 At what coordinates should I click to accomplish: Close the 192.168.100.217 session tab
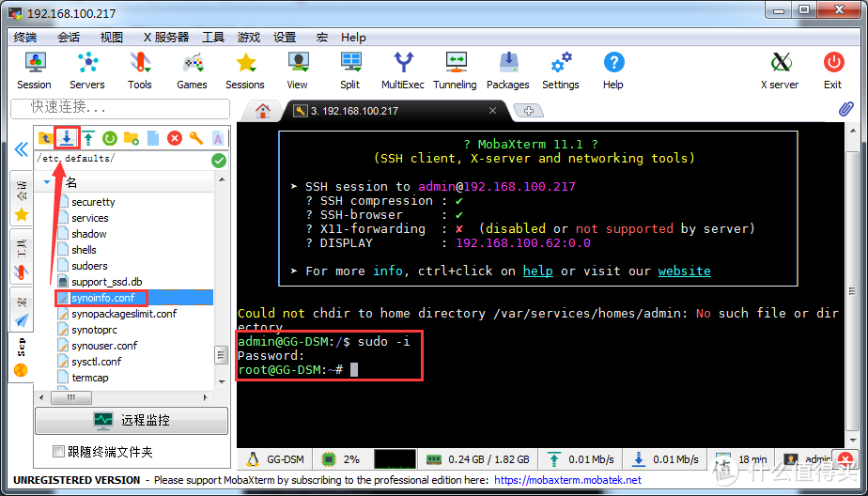click(492, 111)
